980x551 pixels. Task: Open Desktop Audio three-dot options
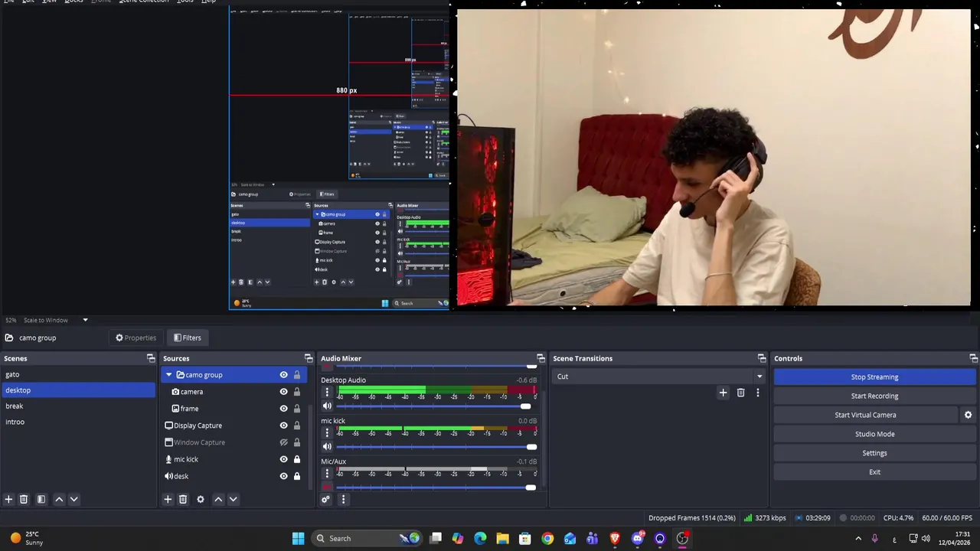click(x=327, y=393)
